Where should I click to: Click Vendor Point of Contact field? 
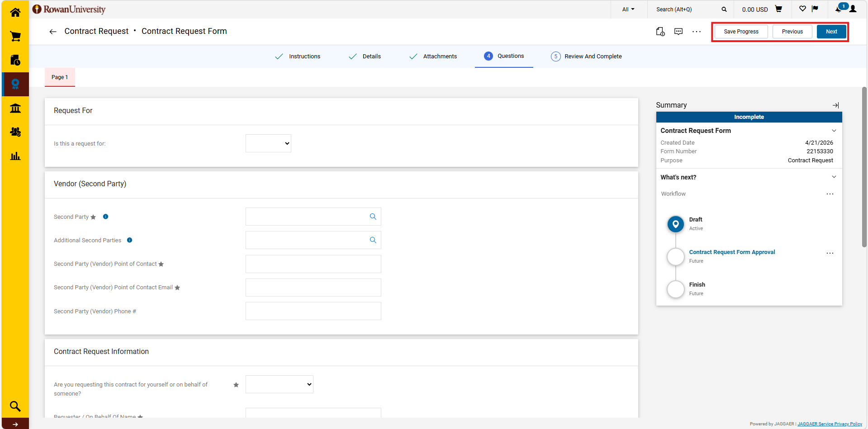click(313, 264)
